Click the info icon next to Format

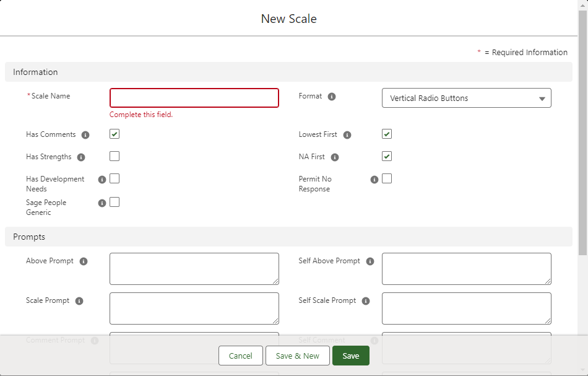(x=332, y=97)
